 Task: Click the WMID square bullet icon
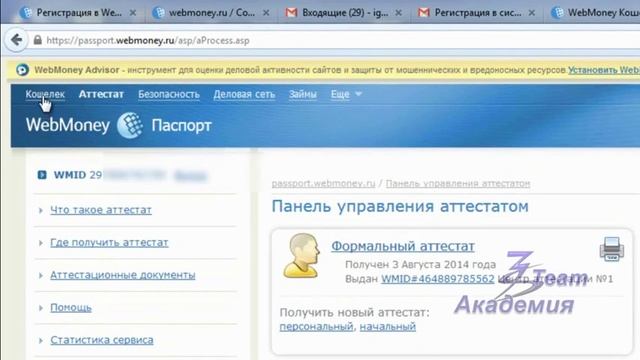tap(42, 175)
